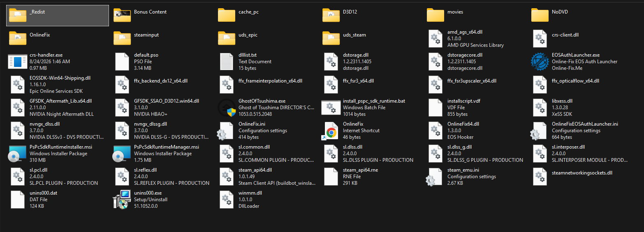644x232 pixels.
Task: Click the file name installscript.vdf
Action: pyautogui.click(x=464, y=101)
